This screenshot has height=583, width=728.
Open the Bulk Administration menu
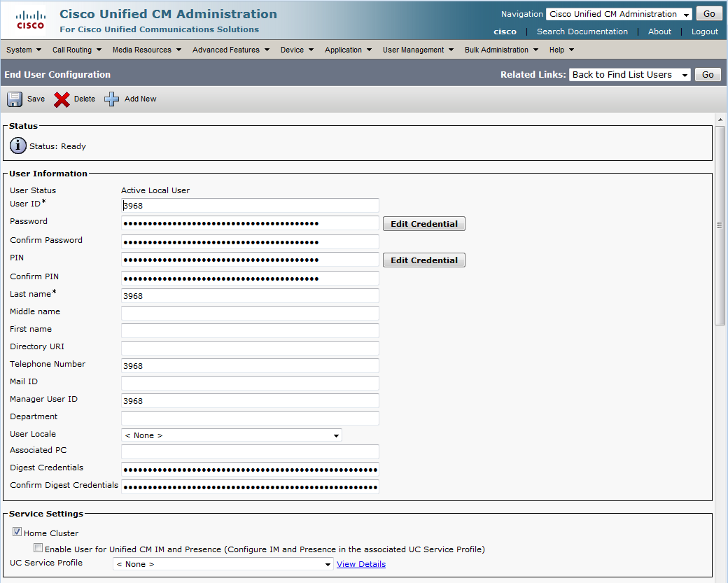pos(501,50)
